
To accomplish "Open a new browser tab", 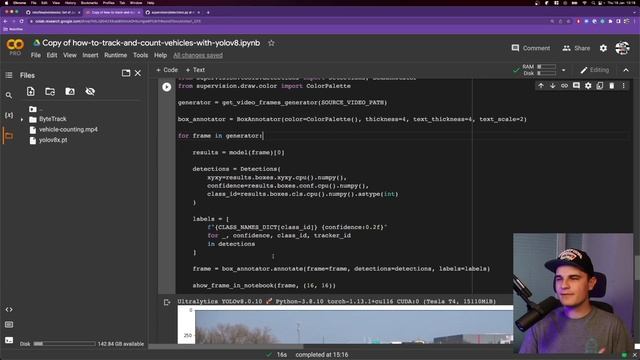I will coord(208,13).
